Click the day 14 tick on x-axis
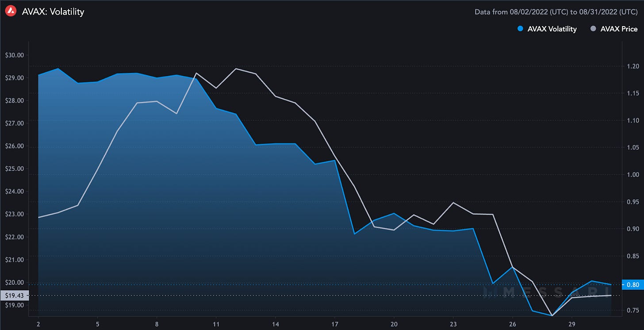The height and width of the screenshot is (330, 644). [x=275, y=324]
